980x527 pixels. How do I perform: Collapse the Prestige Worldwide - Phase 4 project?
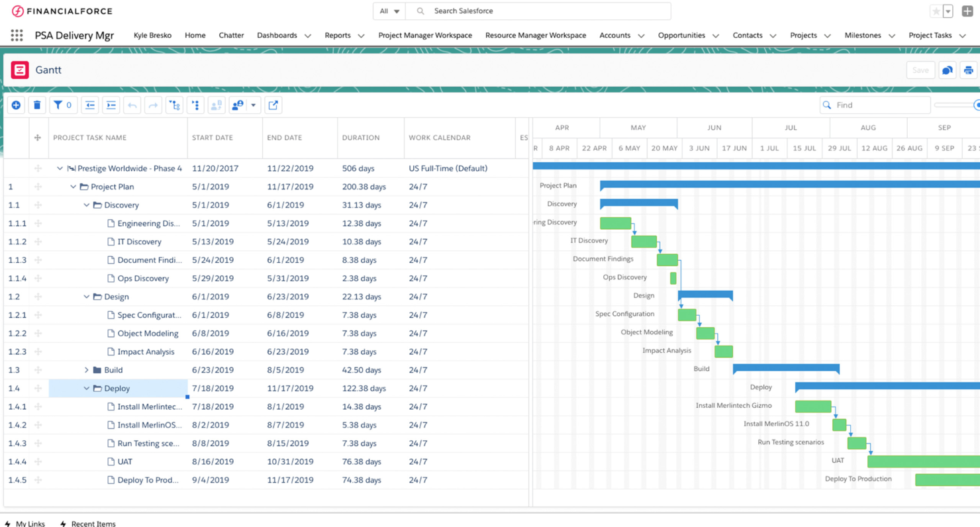[x=60, y=168]
